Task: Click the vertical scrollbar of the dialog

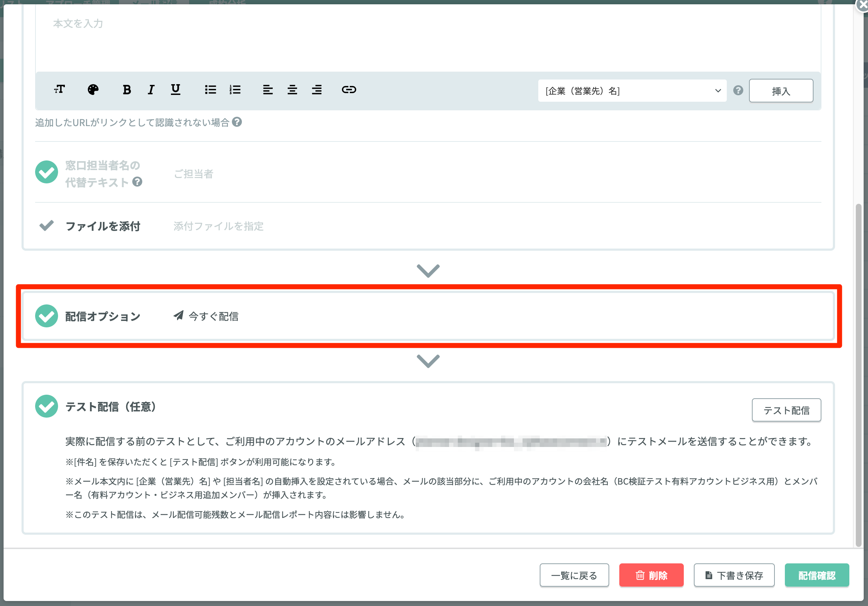Action: pos(859,375)
